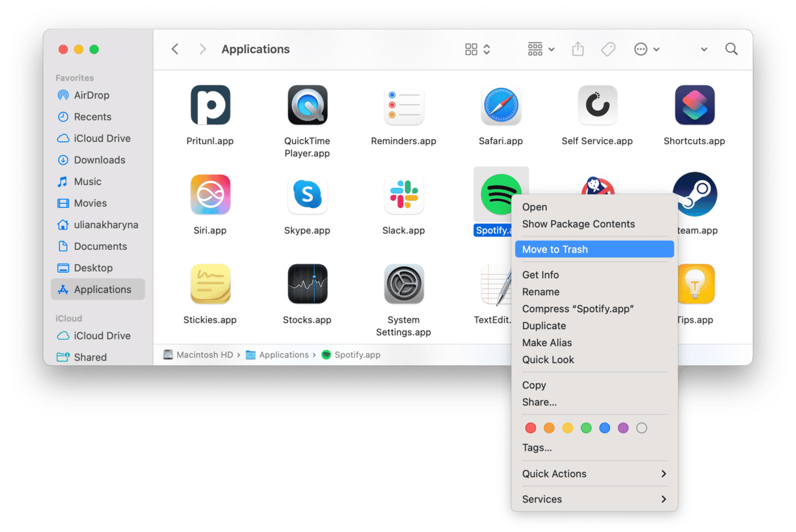
Task: Open Music in the sidebar
Action: 98,181
